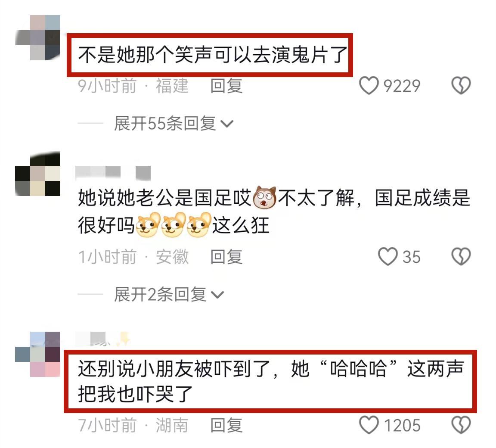
Task: Expand 展开55条回复 replies
Action: tap(174, 123)
